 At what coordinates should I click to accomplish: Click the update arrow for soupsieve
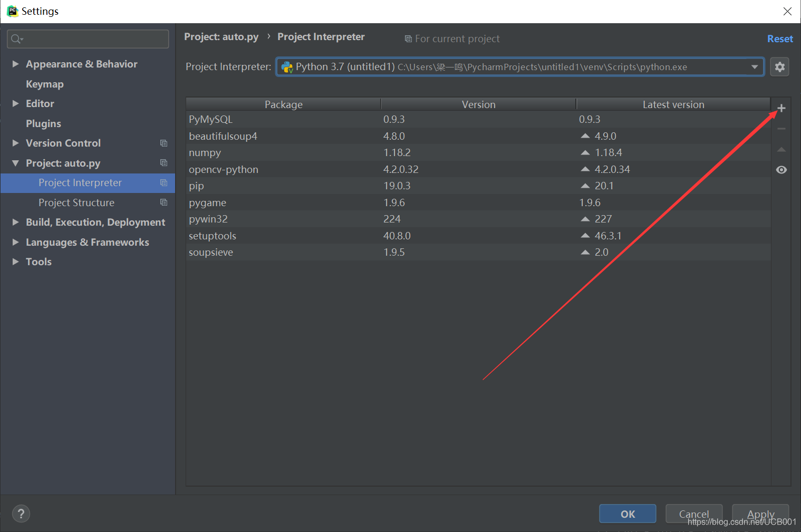tap(585, 252)
